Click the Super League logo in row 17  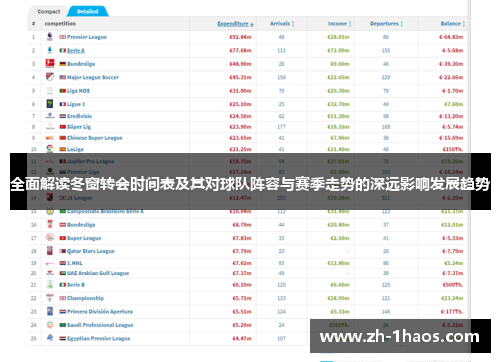tap(50, 238)
